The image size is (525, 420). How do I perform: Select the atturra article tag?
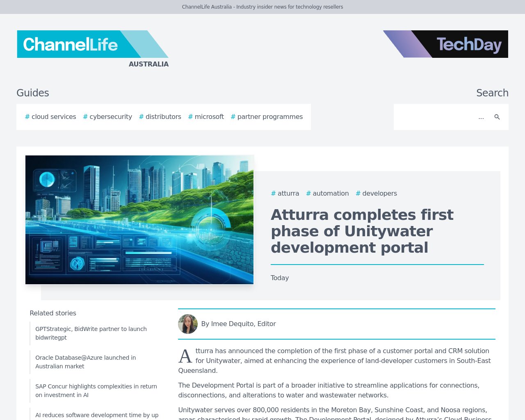[285, 194]
